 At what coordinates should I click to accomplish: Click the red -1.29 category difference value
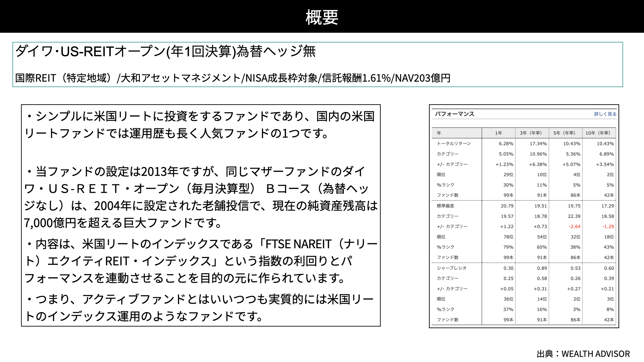pyautogui.click(x=608, y=227)
